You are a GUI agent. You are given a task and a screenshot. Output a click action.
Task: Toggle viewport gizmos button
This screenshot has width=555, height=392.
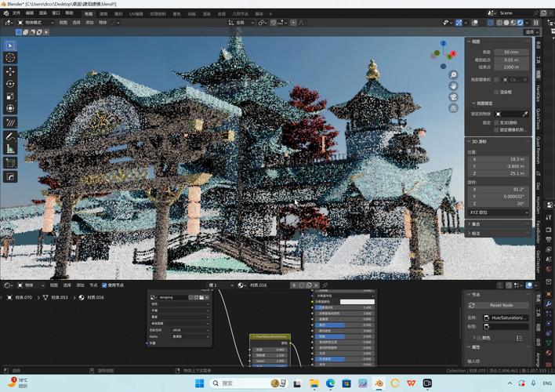point(459,23)
